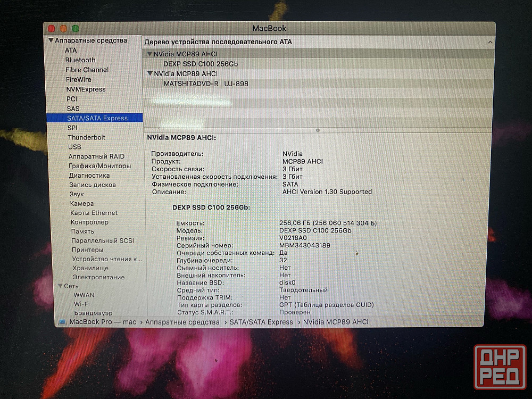Screen dimensions: 532x399
Task: Click the MacBook Pro computer icon in path bar
Action: [x=63, y=322]
